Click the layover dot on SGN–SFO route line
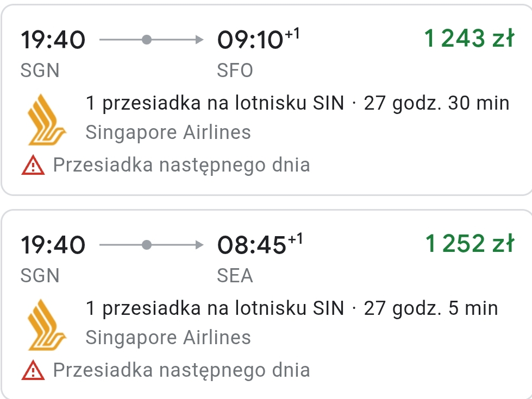This screenshot has width=532, height=399. 147,40
